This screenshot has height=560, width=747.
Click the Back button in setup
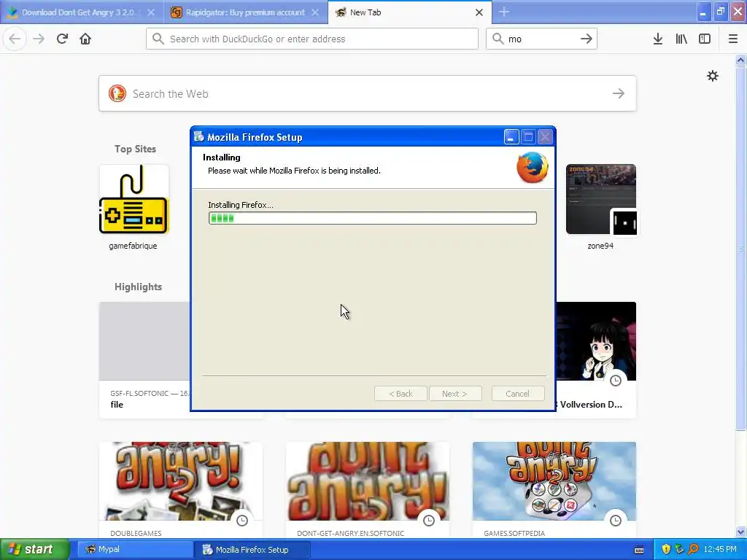pos(400,393)
